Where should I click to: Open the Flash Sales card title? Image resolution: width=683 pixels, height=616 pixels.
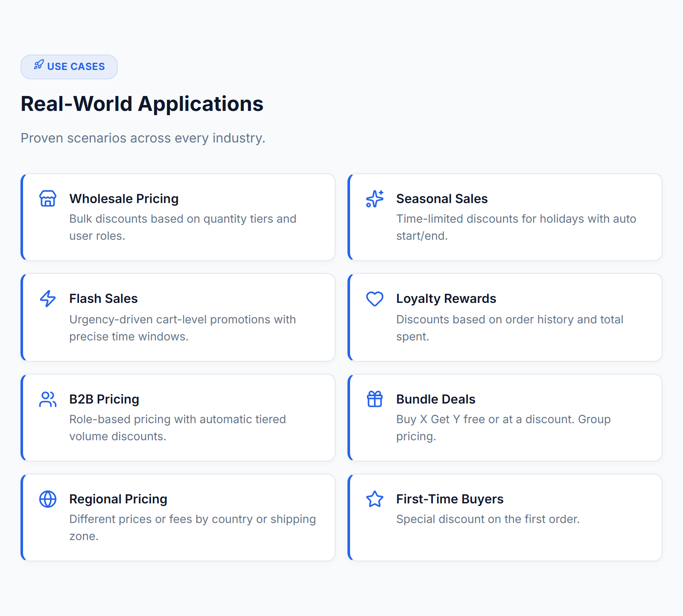click(103, 299)
